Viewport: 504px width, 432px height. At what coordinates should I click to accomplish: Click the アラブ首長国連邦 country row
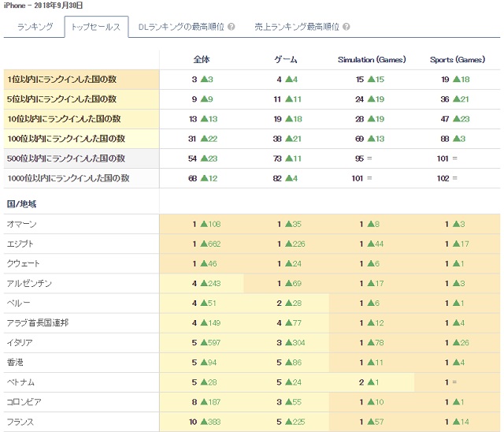click(252, 323)
